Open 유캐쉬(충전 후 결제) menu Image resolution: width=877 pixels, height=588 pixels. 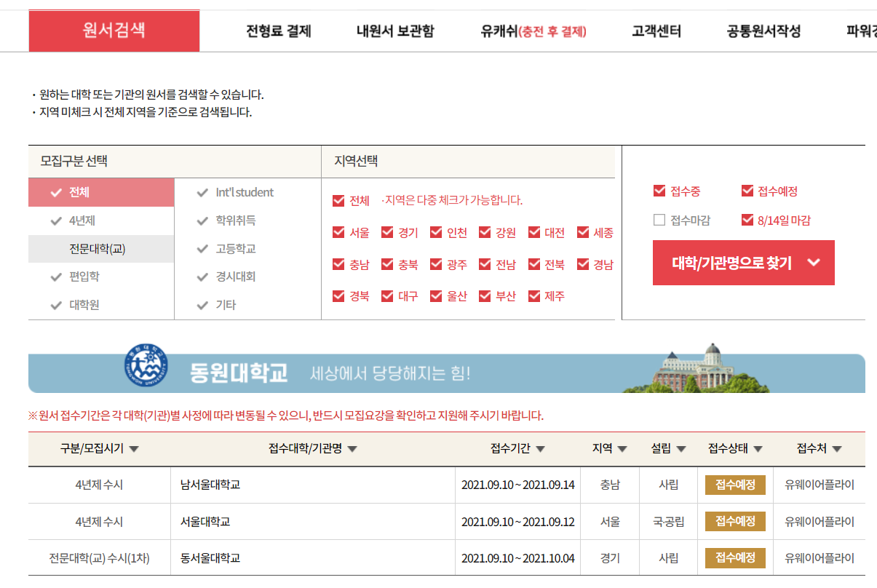pos(533,31)
